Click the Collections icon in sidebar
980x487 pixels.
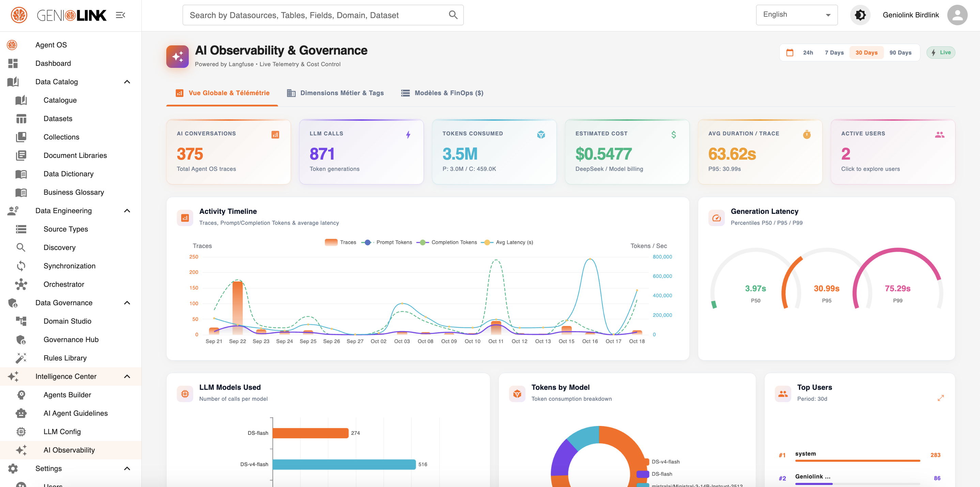pyautogui.click(x=21, y=137)
